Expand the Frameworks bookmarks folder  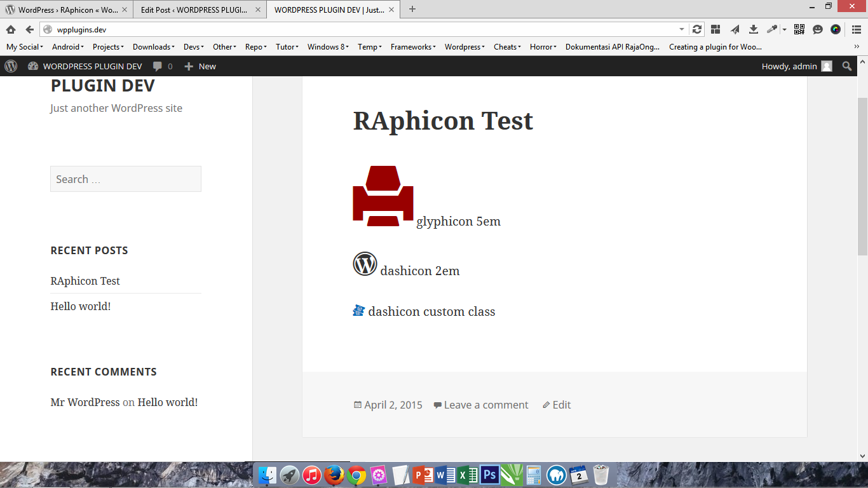(413, 46)
